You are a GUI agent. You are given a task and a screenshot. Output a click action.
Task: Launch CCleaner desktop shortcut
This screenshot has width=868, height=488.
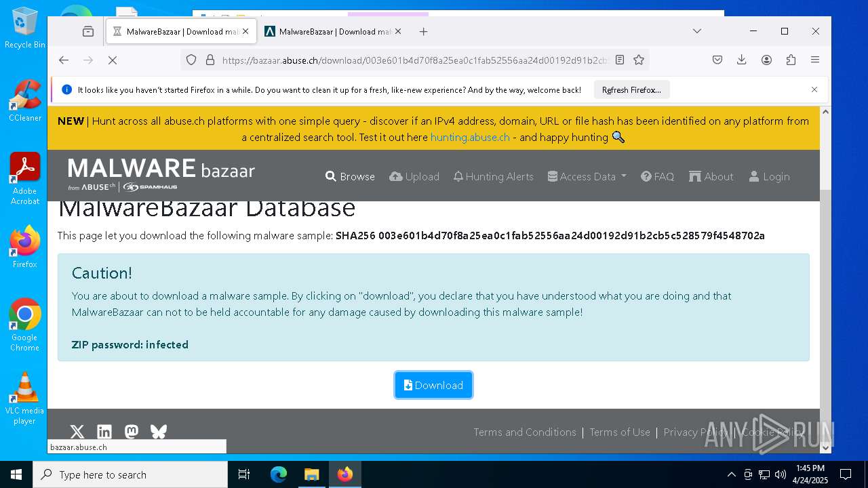24,100
